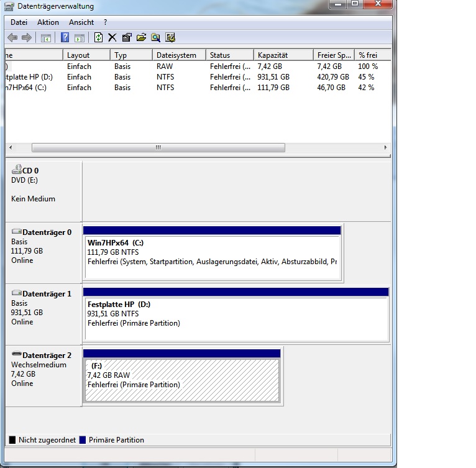Open the Ansicht menu

81,22
